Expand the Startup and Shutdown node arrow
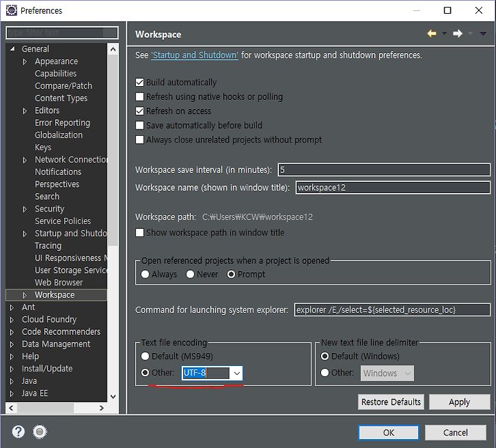Viewport: 496px width, 448px height. [x=25, y=234]
